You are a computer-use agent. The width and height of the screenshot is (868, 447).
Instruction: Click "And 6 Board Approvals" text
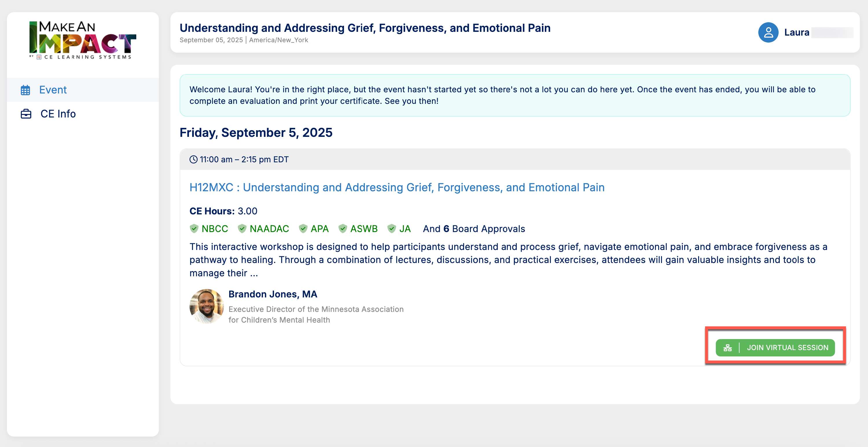pyautogui.click(x=474, y=229)
